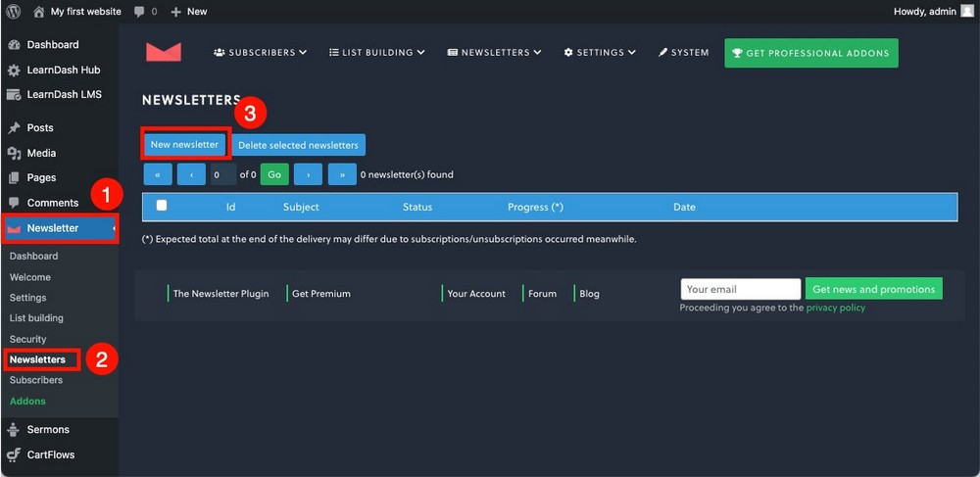The width and height of the screenshot is (980, 477).
Task: Open the comments bubble icon in admin bar
Action: pos(140,12)
